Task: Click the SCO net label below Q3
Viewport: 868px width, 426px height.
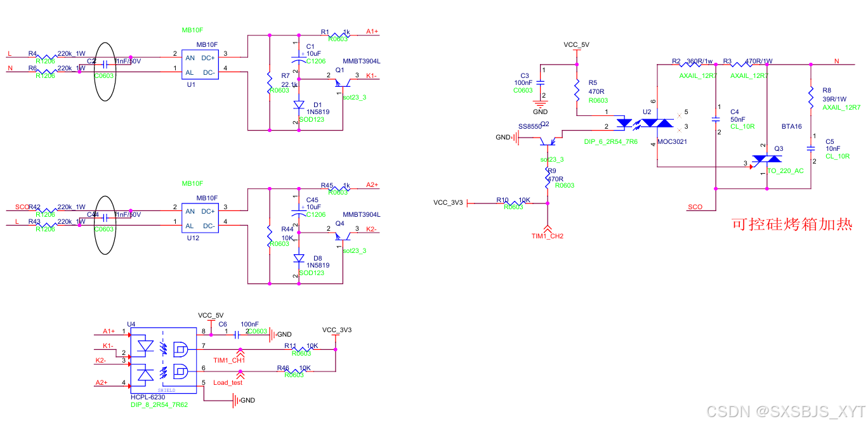Action: click(695, 207)
